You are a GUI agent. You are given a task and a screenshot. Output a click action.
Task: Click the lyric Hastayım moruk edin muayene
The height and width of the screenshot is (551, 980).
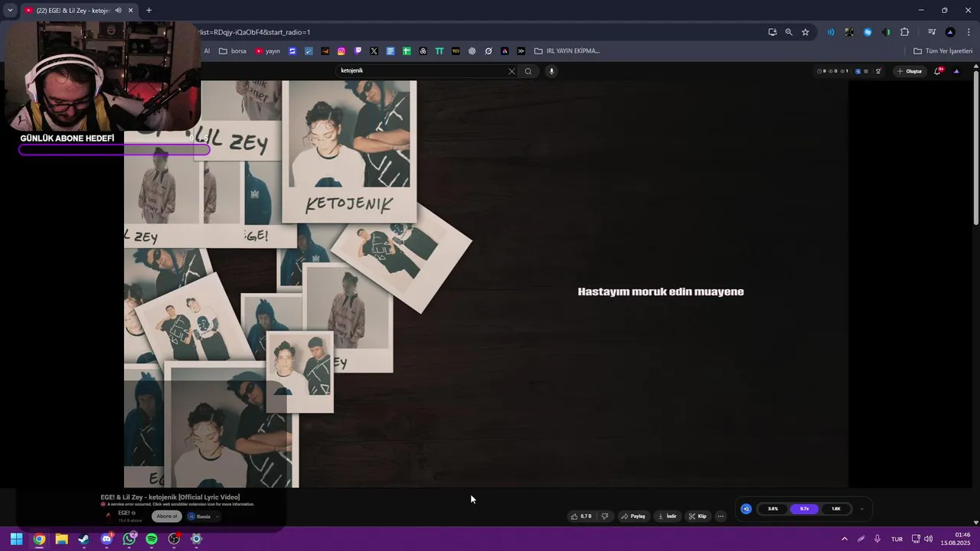pos(661,292)
